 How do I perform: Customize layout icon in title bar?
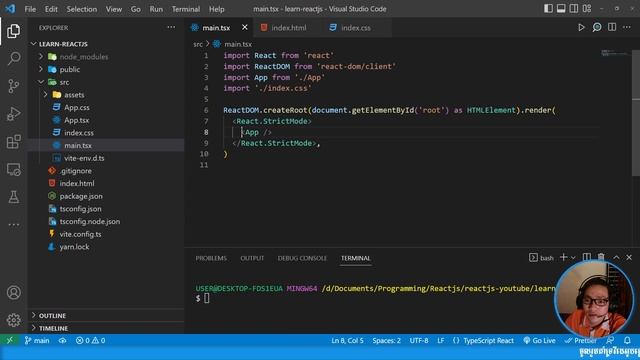[x=587, y=9]
